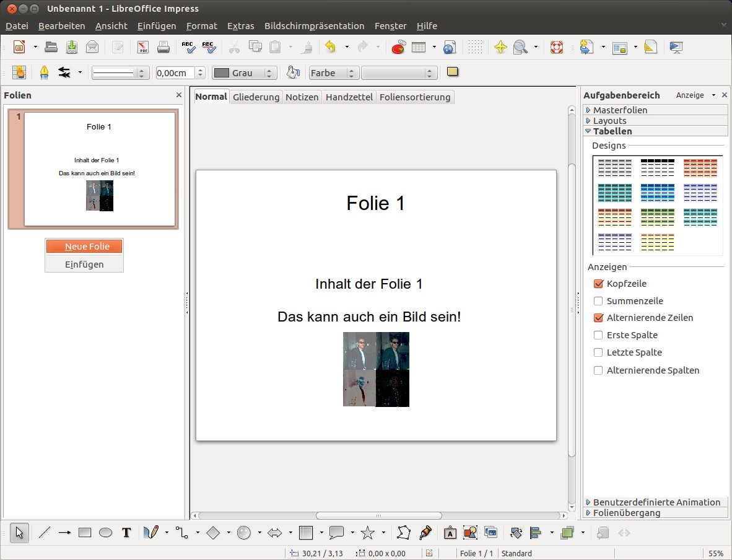Click the spellcheck ABC icon

point(188,47)
